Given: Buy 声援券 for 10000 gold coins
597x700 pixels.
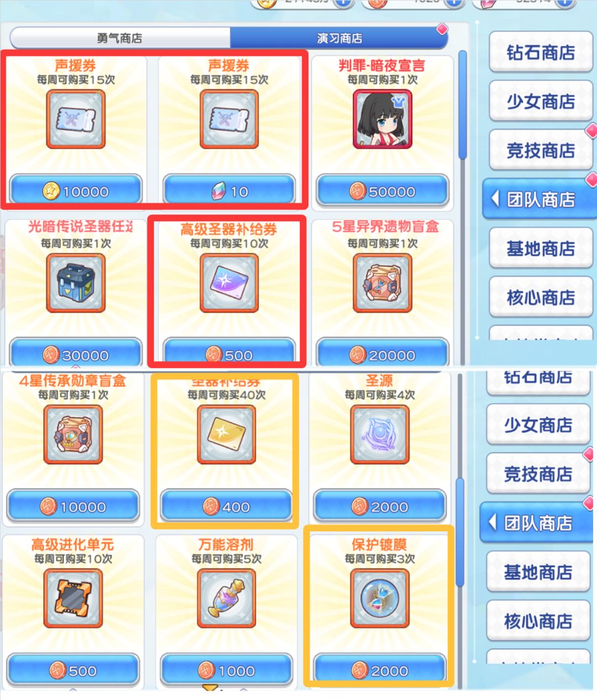Looking at the screenshot, I should [x=76, y=191].
